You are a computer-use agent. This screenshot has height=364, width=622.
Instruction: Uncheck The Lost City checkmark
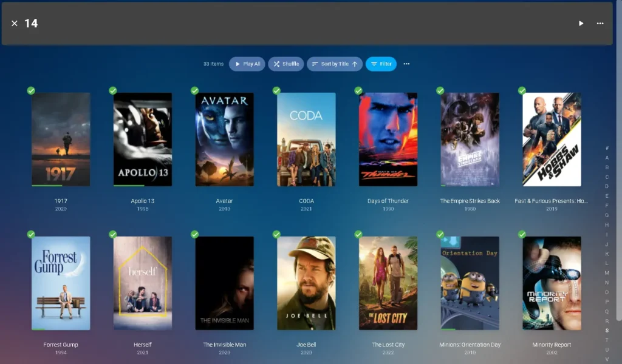(x=358, y=235)
